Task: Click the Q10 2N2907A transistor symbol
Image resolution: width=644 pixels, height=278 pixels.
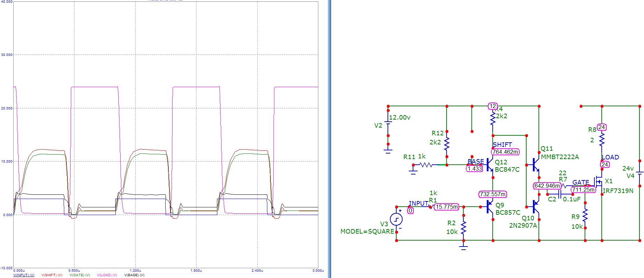Action: click(x=536, y=207)
